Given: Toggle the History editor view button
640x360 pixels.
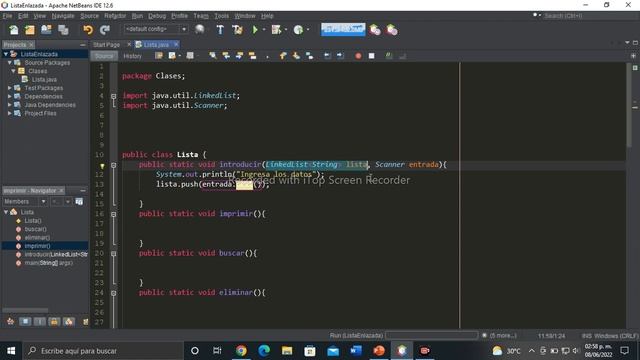Looking at the screenshot, I should coord(132,56).
